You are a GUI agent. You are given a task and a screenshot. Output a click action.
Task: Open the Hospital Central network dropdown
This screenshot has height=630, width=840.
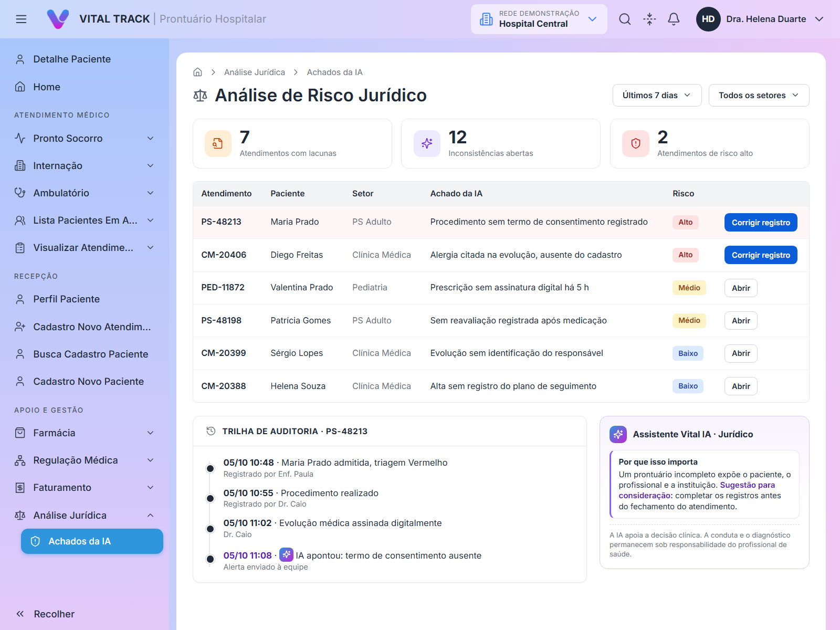(539, 19)
